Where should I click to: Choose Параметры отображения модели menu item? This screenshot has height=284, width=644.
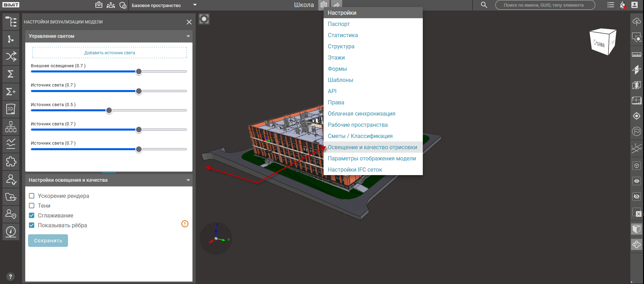(x=372, y=158)
